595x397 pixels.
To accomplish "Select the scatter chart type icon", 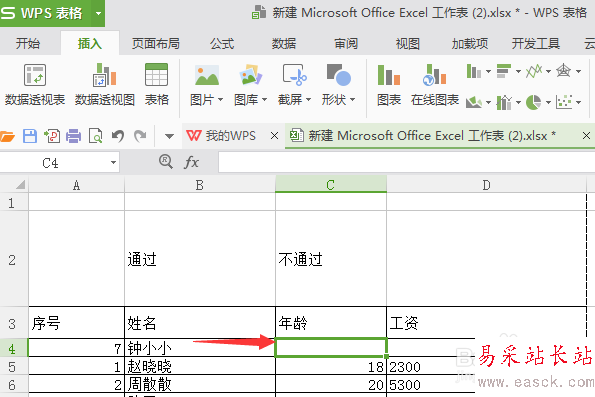I will click(x=564, y=102).
